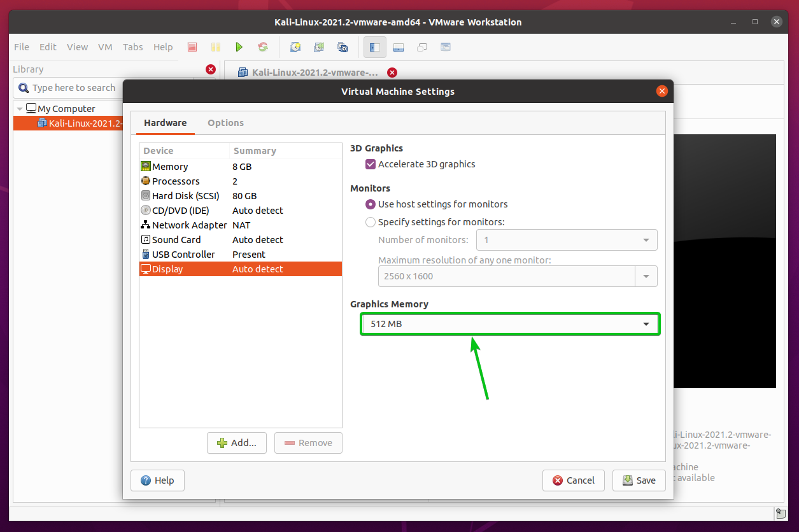
Task: Choose 'Use host settings for monitors'
Action: pos(370,204)
